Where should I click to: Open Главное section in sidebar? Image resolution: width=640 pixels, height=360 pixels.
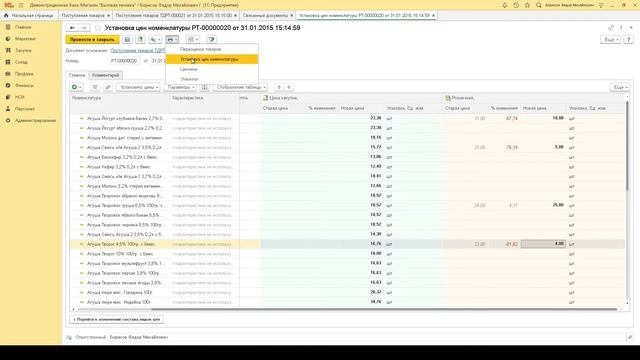(23, 27)
